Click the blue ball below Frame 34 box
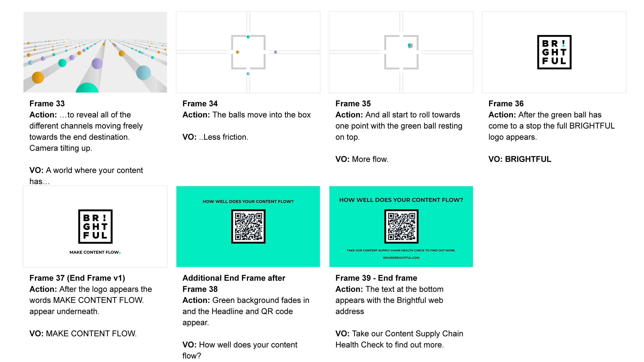Viewport: 644px width, 362px height. [248, 74]
